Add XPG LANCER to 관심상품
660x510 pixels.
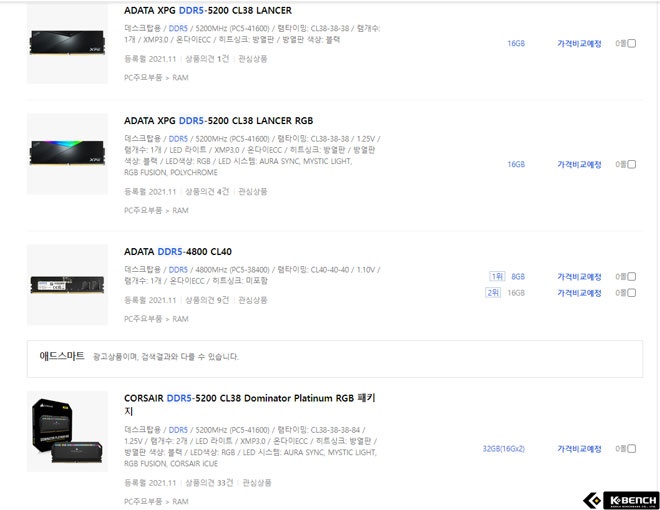pyautogui.click(x=253, y=59)
